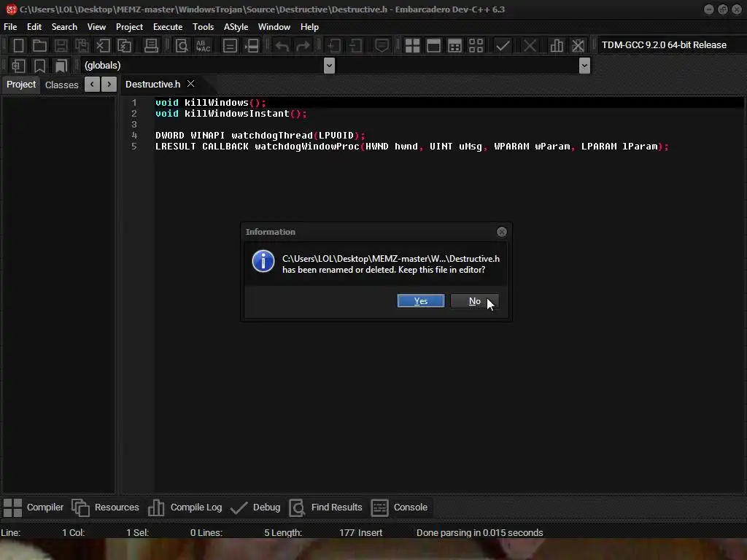Click the Save file floppy icon
Viewport: 747px width, 560px height.
tap(61, 46)
